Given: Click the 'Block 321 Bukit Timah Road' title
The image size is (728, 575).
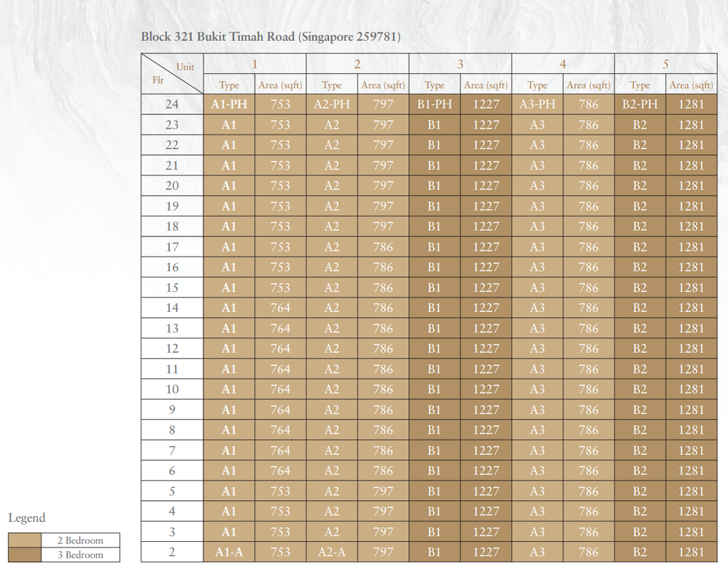Looking at the screenshot, I should tap(271, 37).
